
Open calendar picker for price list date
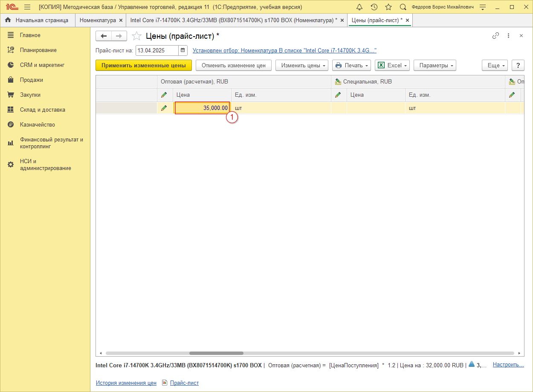click(x=183, y=51)
